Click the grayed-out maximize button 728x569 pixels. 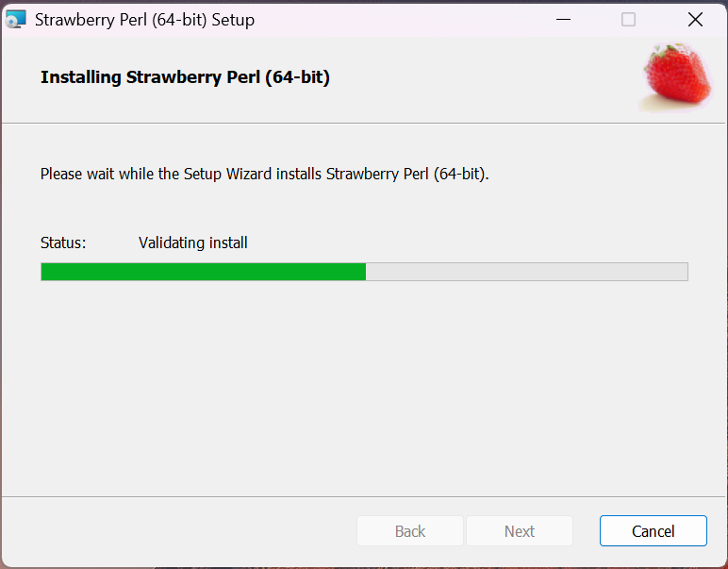[x=628, y=19]
